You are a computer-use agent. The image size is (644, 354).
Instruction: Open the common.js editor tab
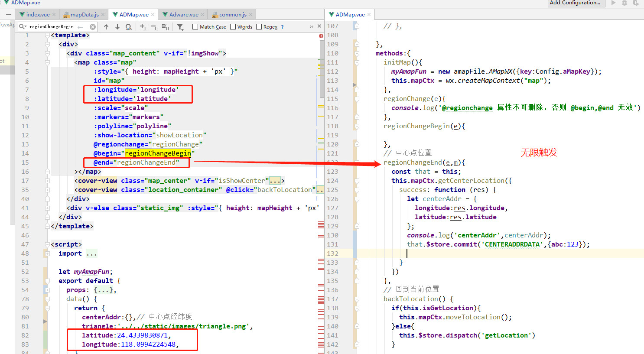[232, 14]
